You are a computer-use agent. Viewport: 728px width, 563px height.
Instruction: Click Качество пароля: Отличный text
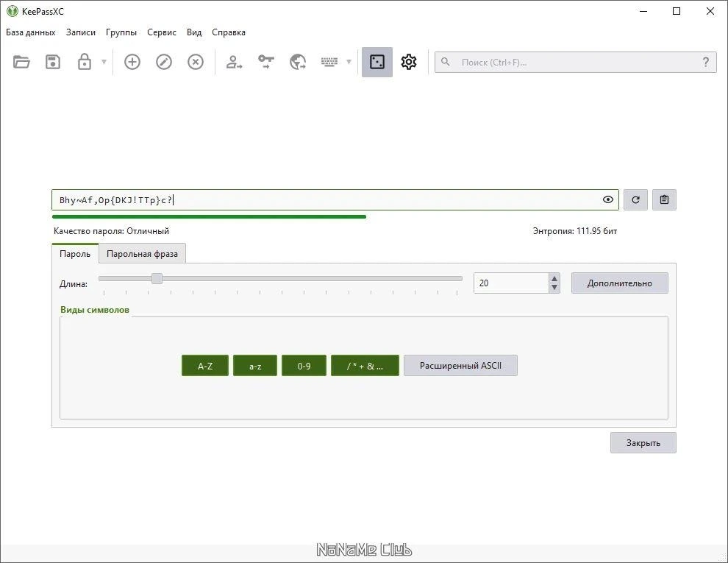(112, 231)
